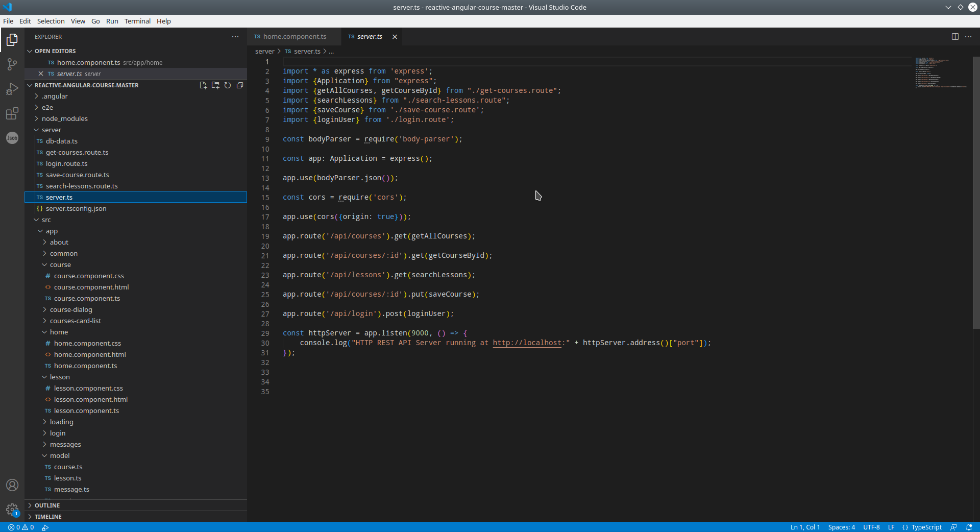Open the VS Code application logo menu
This screenshot has width=980, height=532.
pos(7,7)
